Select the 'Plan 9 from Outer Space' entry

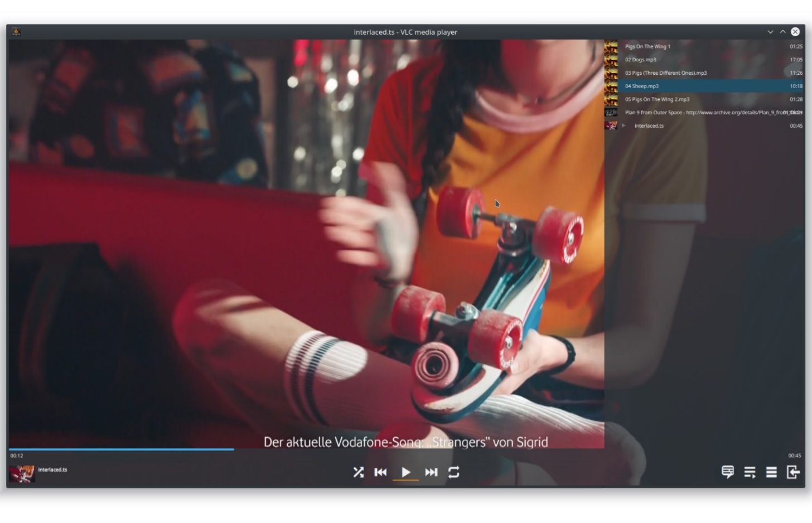coord(704,113)
